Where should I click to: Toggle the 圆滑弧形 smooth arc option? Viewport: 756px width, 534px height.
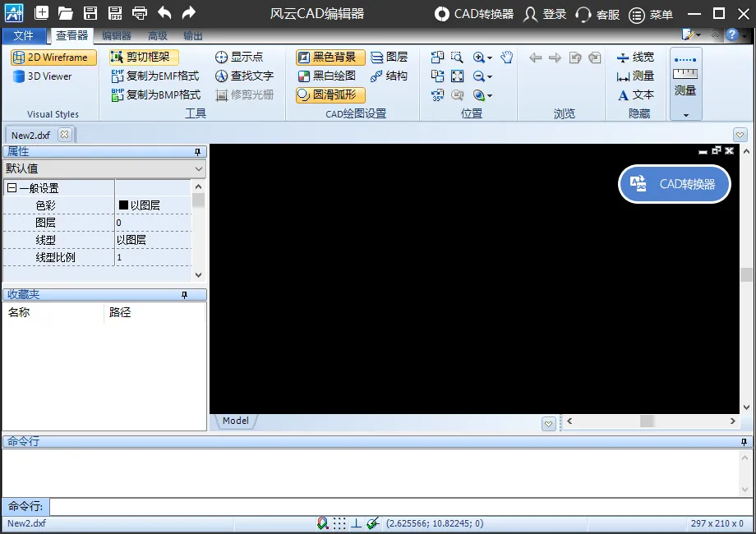(330, 95)
